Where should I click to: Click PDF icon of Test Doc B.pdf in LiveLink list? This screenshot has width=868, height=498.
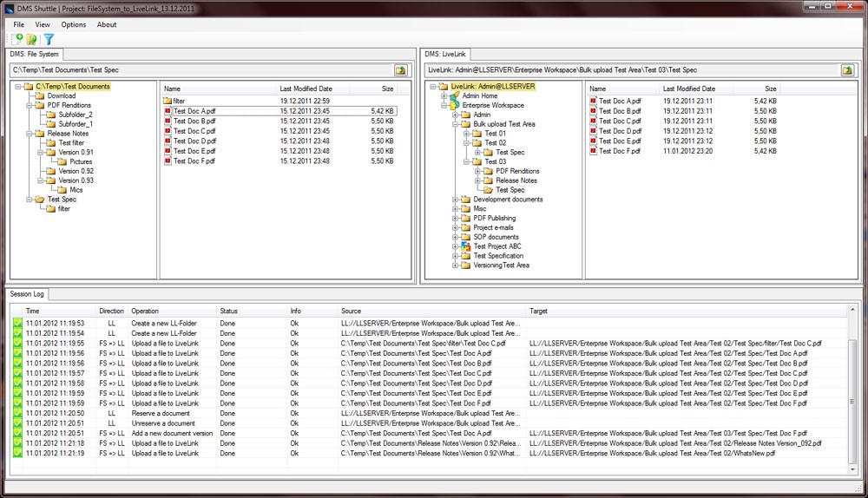593,111
